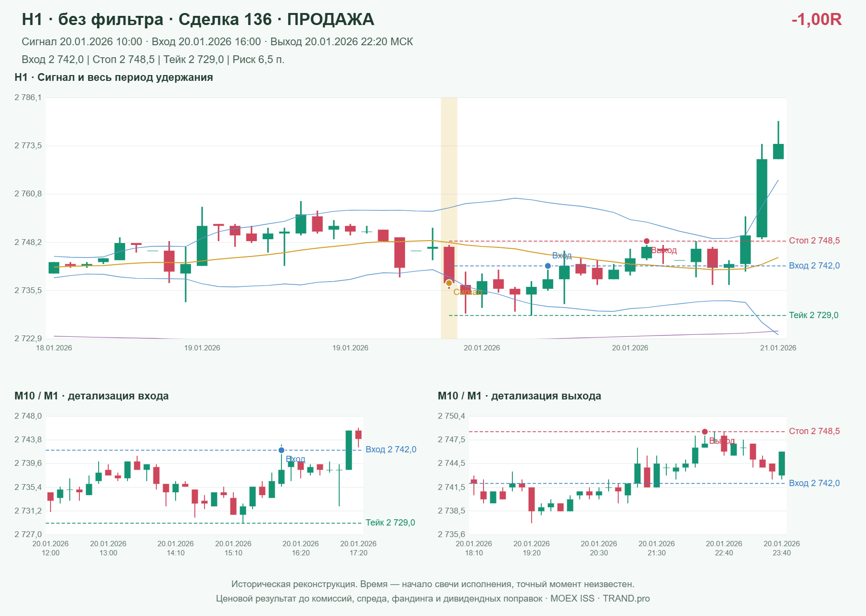Click 'Стоп 2 748,5' label in the exit detail chart

pyautogui.click(x=815, y=431)
